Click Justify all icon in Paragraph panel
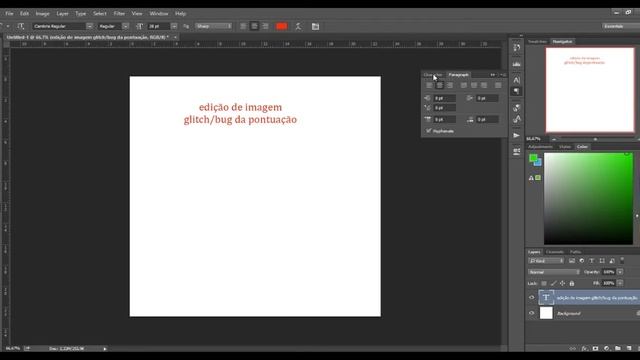 (498, 85)
